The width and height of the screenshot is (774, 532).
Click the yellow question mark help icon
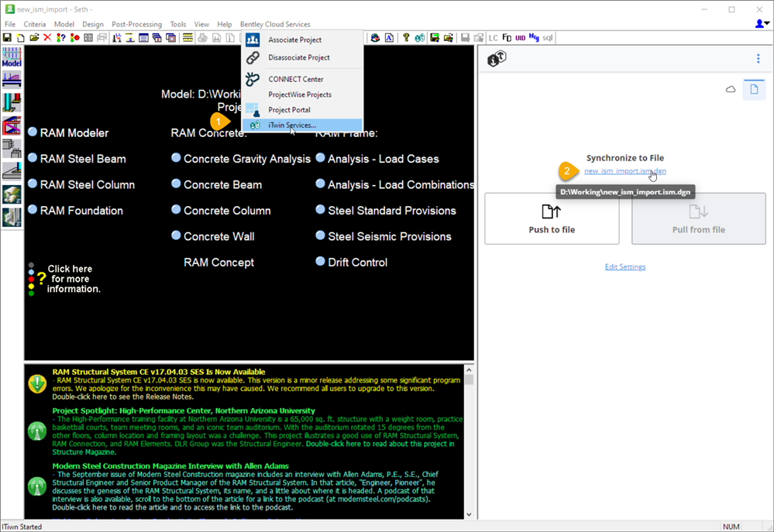pos(406,37)
